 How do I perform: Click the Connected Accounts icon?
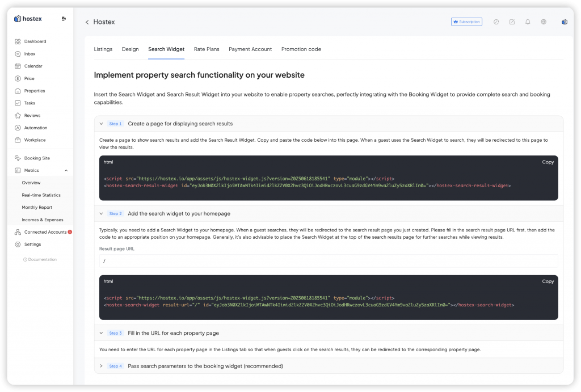coord(18,232)
